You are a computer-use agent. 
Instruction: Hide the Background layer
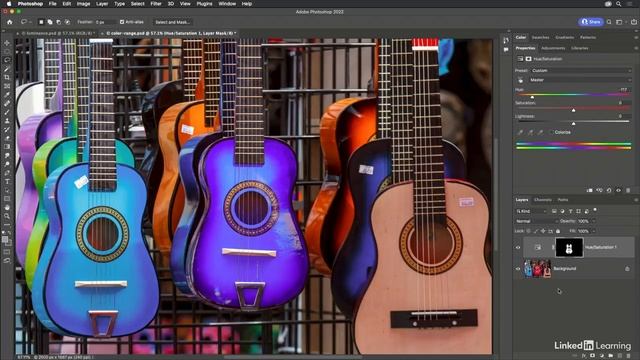click(518, 269)
